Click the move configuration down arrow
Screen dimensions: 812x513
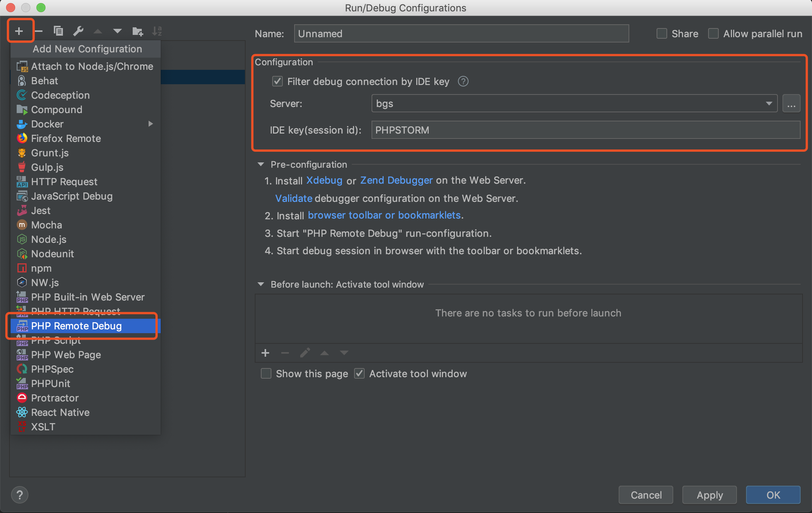click(117, 31)
